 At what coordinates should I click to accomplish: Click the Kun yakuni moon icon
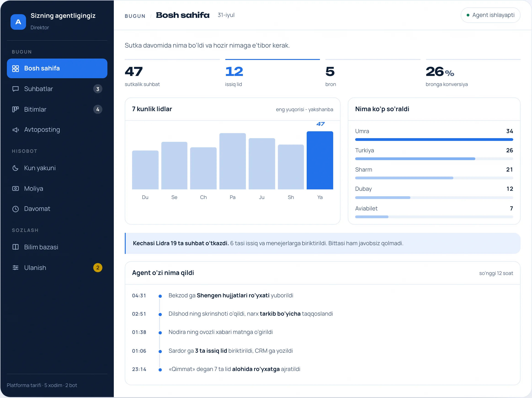pos(15,168)
